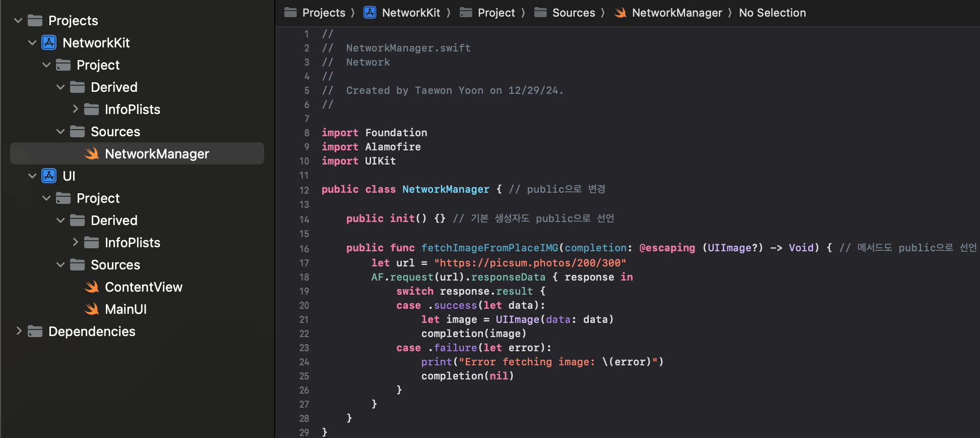The height and width of the screenshot is (438, 980).
Task: Open ContentView file in navigator
Action: click(143, 287)
